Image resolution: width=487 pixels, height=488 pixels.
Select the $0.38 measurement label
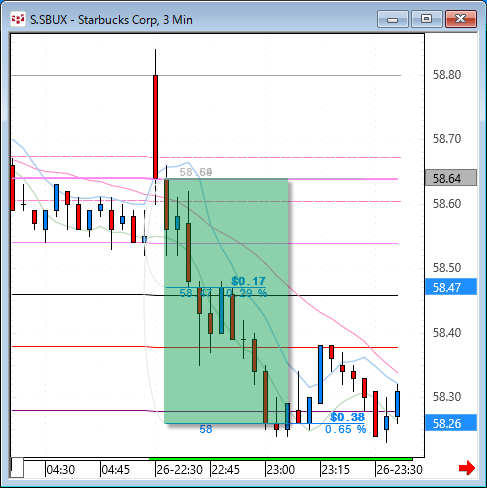point(347,417)
